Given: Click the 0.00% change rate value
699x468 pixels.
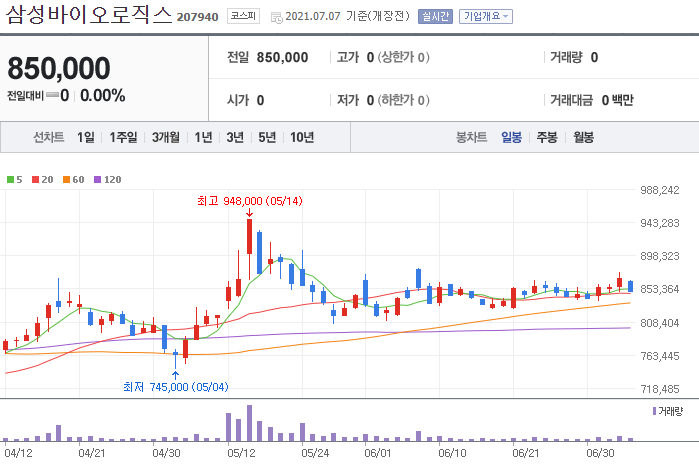Looking at the screenshot, I should [x=103, y=95].
